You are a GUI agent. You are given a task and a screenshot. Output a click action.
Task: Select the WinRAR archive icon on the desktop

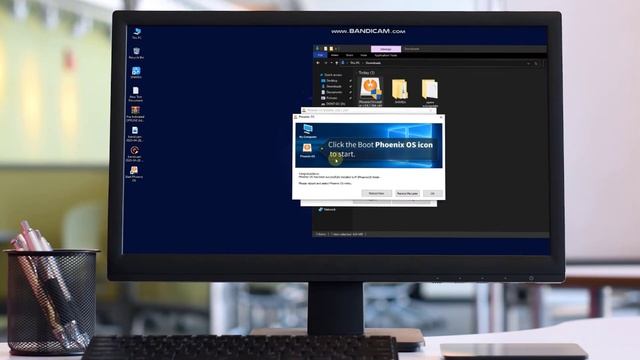pos(135,114)
